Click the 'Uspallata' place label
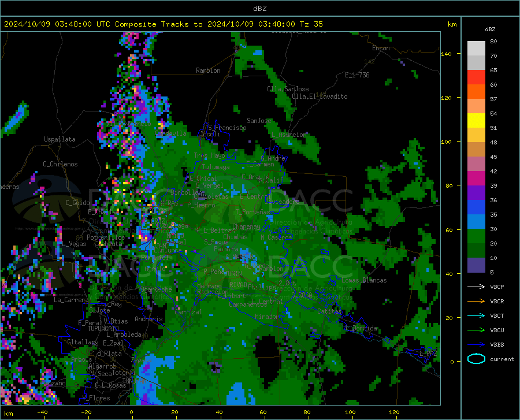Screen dimensions: 520x420 click(x=60, y=139)
